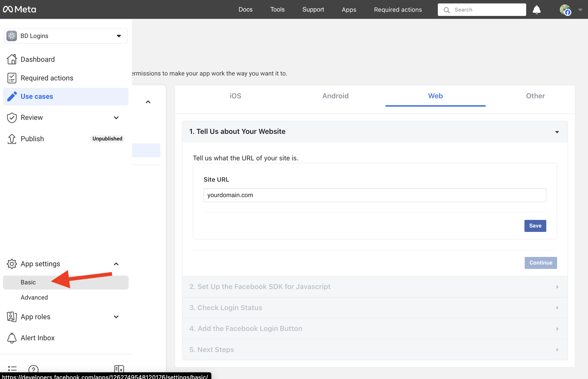Click the Meta logo
Image resolution: width=588 pixels, height=379 pixels.
(19, 9)
